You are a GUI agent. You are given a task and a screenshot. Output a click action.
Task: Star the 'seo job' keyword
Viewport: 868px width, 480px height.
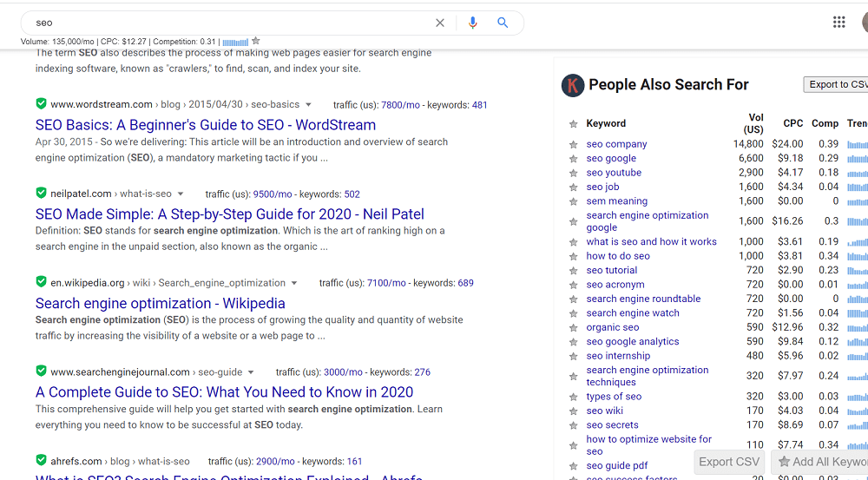click(574, 187)
